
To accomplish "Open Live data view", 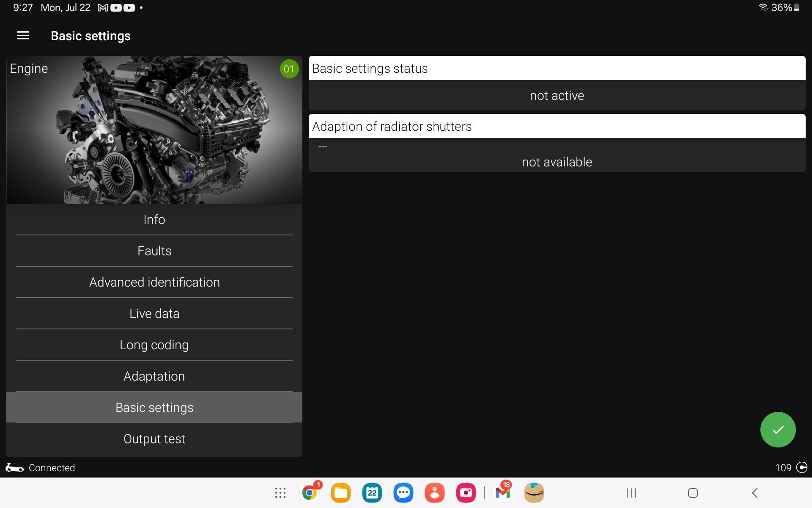I will (154, 314).
